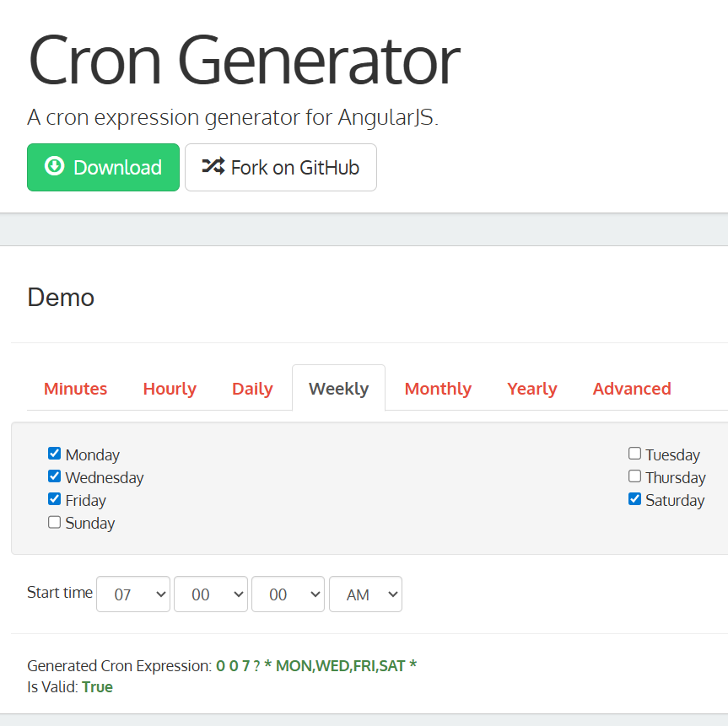Check the Tuesday checkbox
Image resolution: width=728 pixels, height=726 pixels.
635,454
